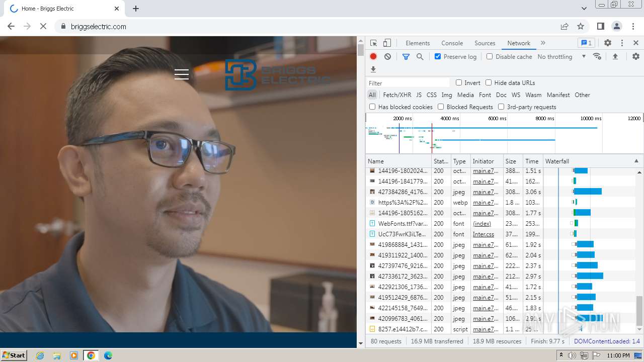Open Edge browser from taskbar
The width and height of the screenshot is (644, 362).
tap(108, 355)
